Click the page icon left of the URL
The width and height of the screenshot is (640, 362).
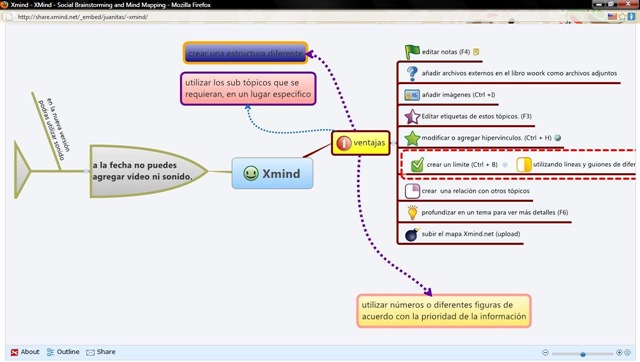[9, 17]
